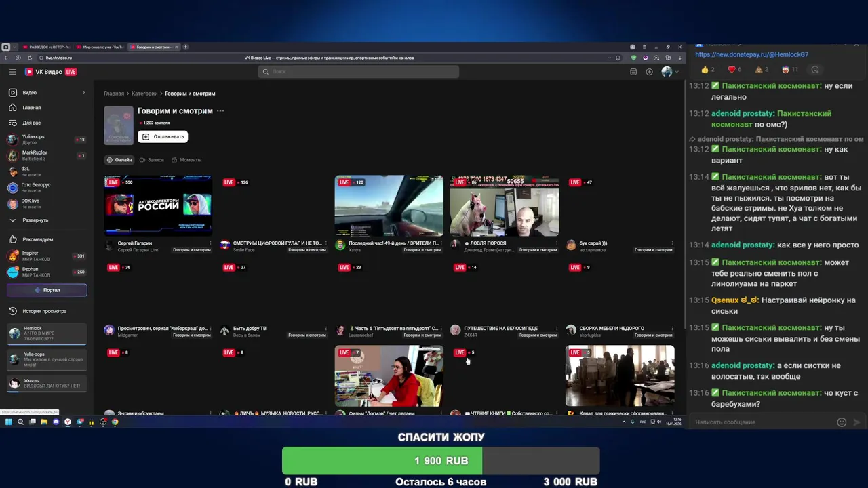The width and height of the screenshot is (868, 488).
Task: Click the send message arrow in chat
Action: coord(856,422)
